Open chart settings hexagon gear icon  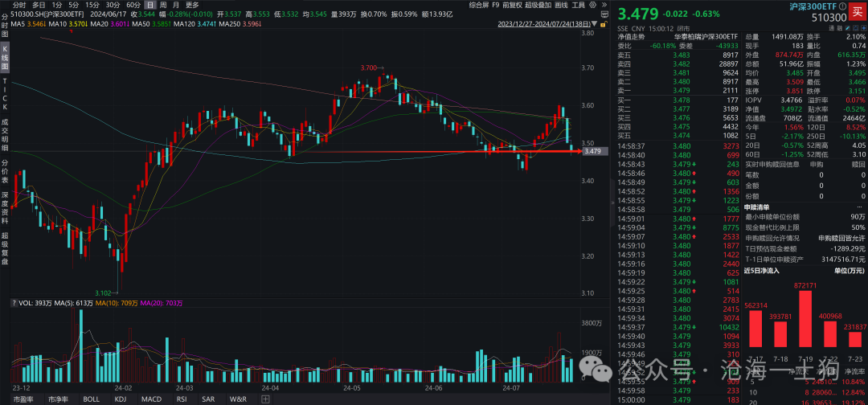[x=592, y=5]
